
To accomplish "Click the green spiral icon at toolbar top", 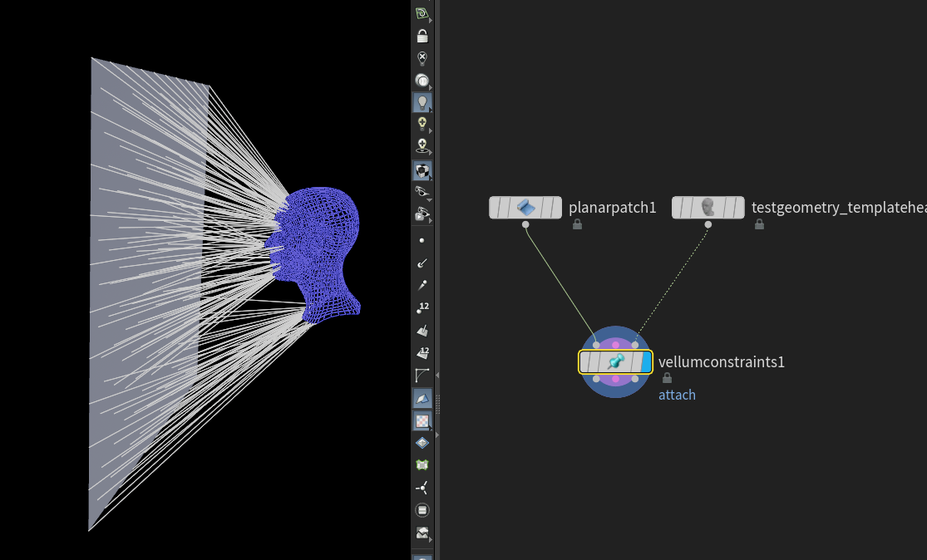I will pyautogui.click(x=422, y=13).
